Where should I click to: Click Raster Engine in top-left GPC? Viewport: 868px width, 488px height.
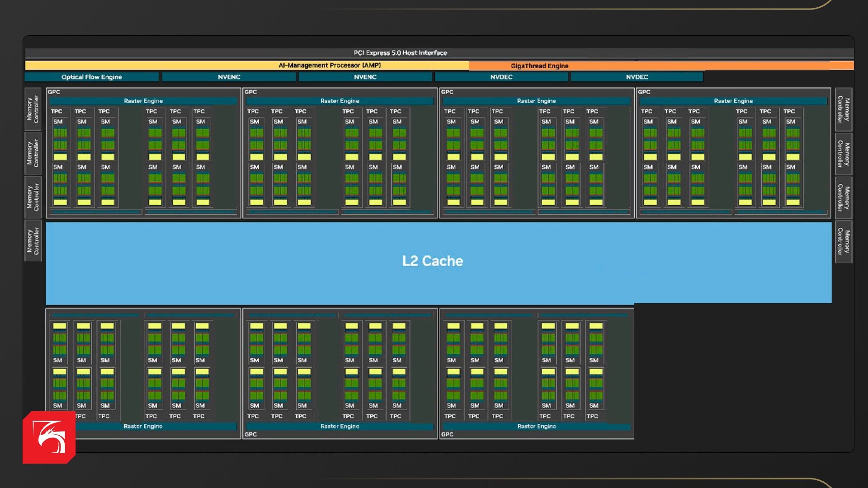coord(143,101)
